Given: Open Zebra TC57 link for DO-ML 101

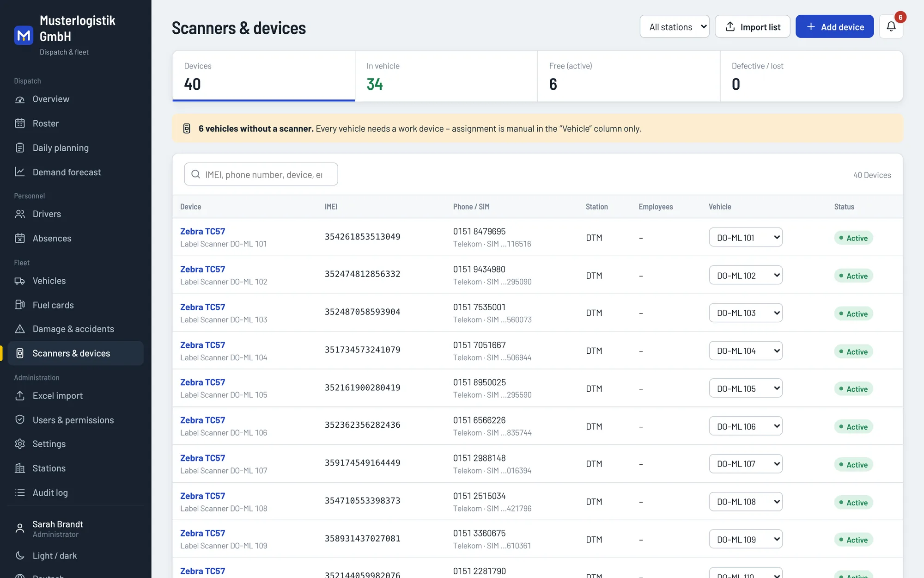Looking at the screenshot, I should click(202, 231).
